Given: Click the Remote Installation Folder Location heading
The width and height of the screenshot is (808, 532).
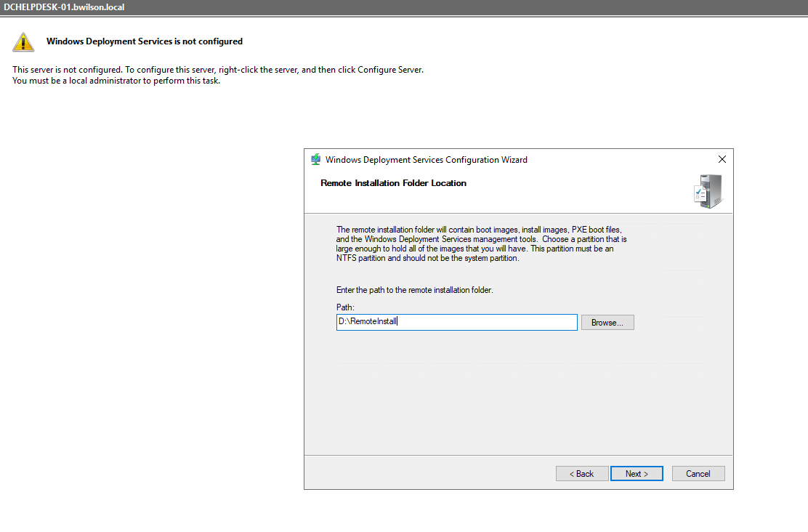Looking at the screenshot, I should (x=393, y=182).
